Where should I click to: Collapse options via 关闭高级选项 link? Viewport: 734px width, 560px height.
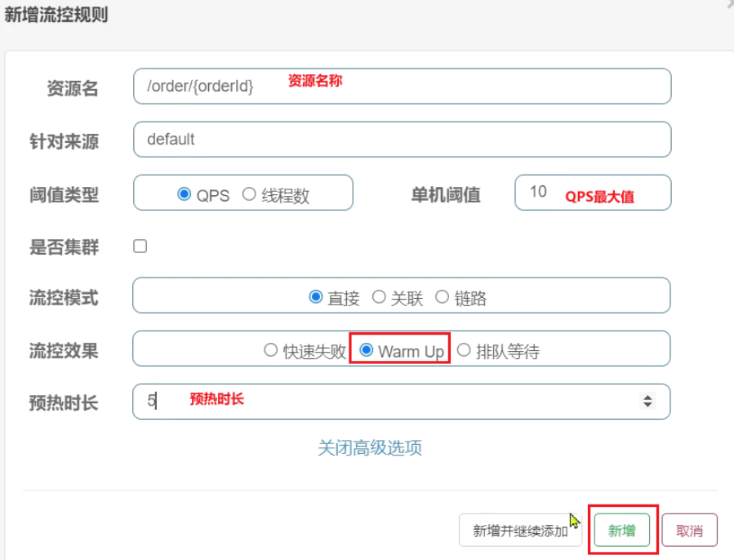(x=370, y=447)
